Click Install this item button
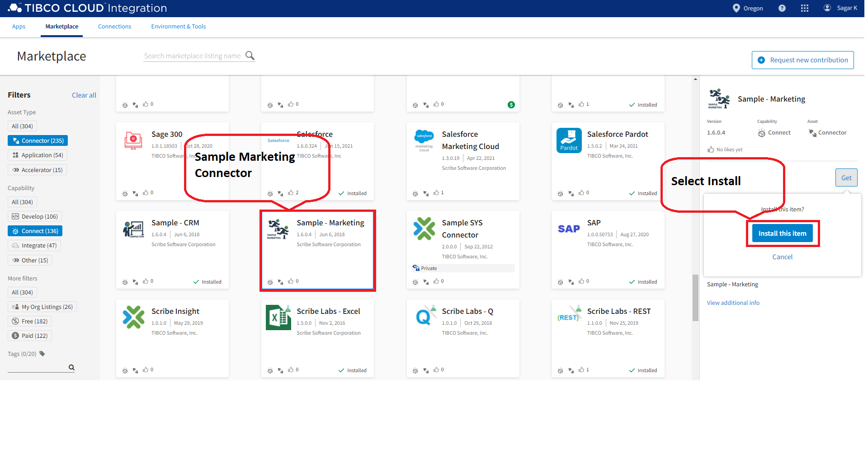The image size is (868, 453). tap(783, 234)
